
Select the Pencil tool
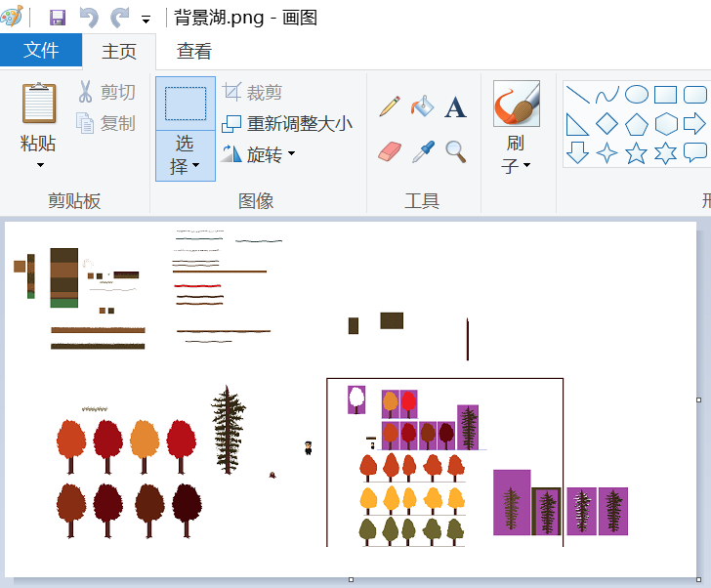pyautogui.click(x=390, y=106)
